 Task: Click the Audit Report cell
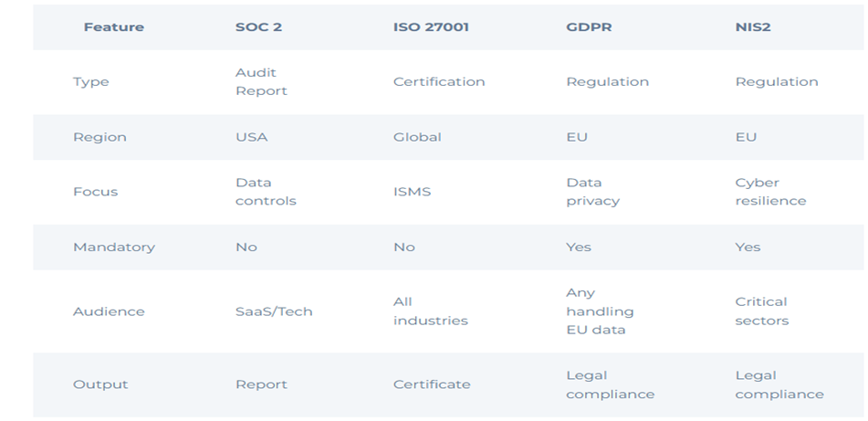[x=261, y=81]
